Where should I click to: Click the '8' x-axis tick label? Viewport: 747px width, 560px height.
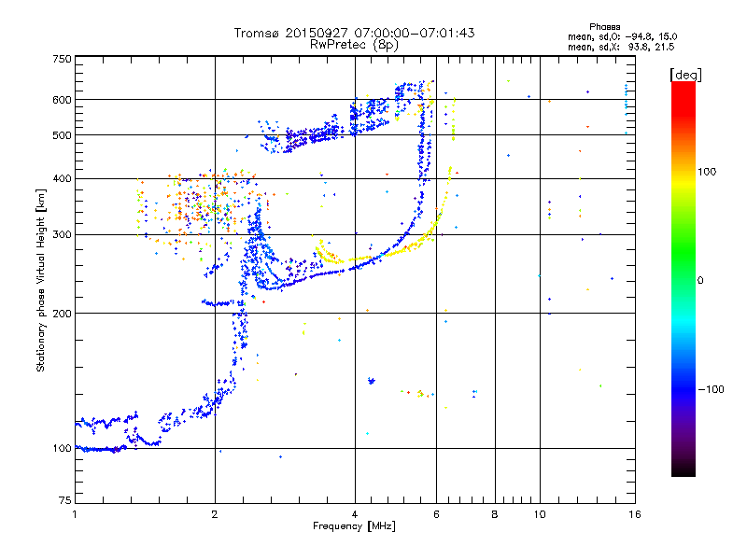point(495,514)
